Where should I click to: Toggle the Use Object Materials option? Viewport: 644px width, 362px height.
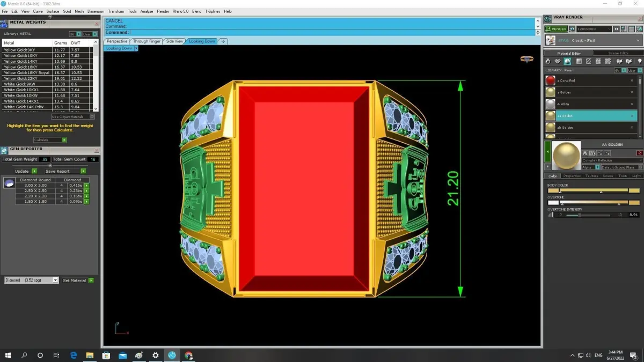tap(73, 116)
